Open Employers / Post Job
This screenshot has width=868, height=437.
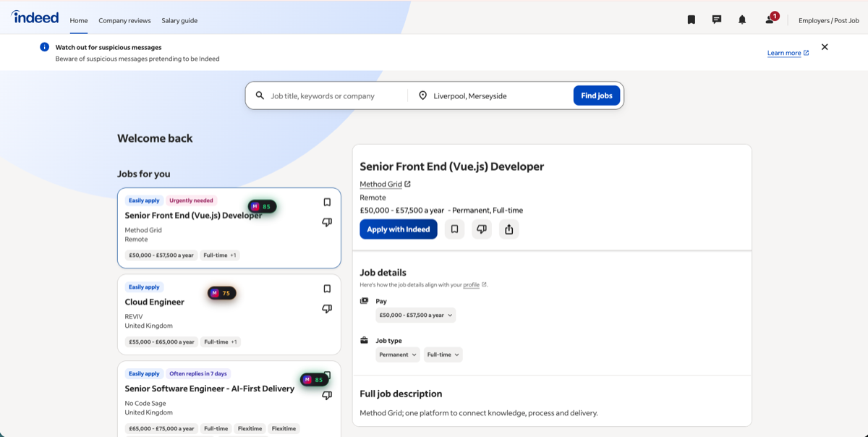[829, 20]
